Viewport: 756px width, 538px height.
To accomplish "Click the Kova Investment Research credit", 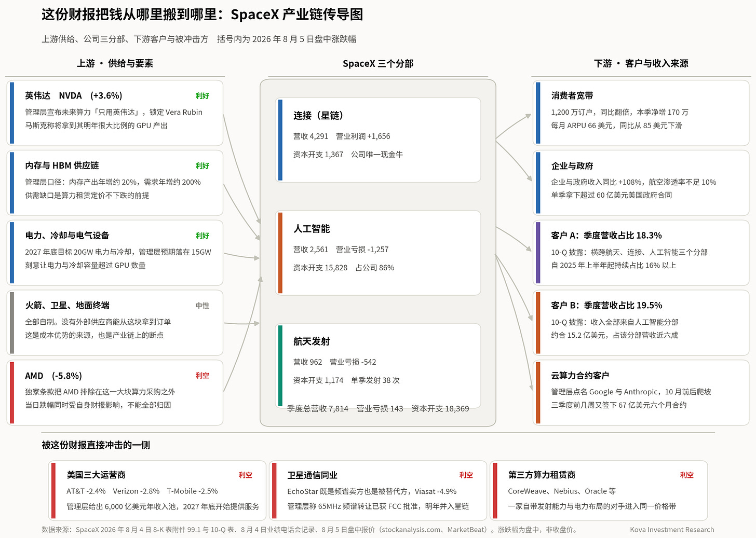I will 672,530.
